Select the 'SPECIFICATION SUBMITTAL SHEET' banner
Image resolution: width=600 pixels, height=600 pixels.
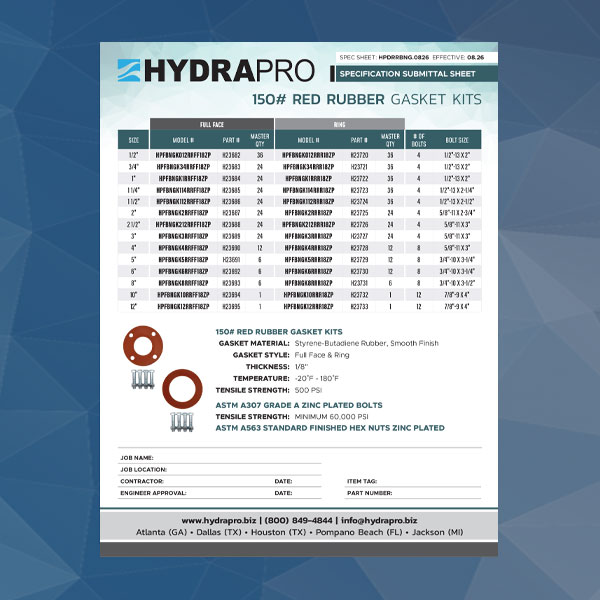[x=416, y=74]
